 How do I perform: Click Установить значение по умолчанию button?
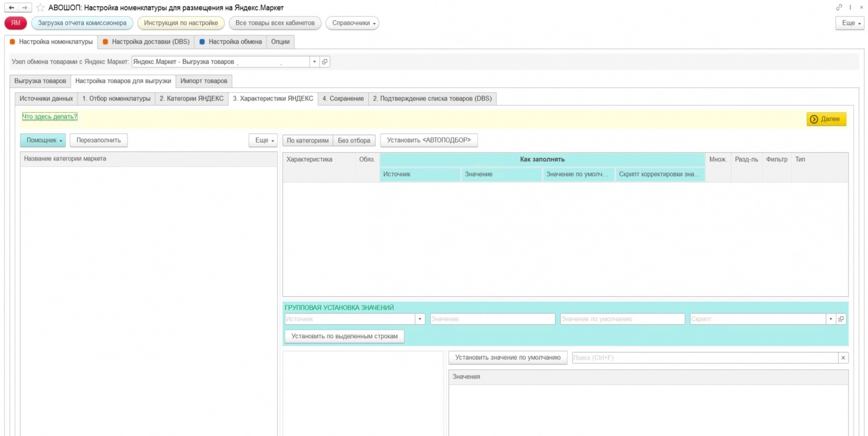pos(508,358)
